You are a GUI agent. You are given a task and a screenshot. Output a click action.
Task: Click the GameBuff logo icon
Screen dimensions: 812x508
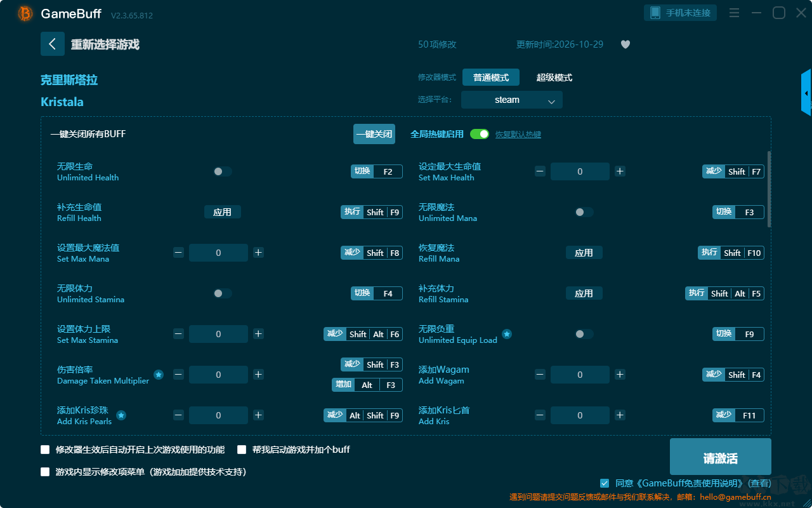(25, 13)
